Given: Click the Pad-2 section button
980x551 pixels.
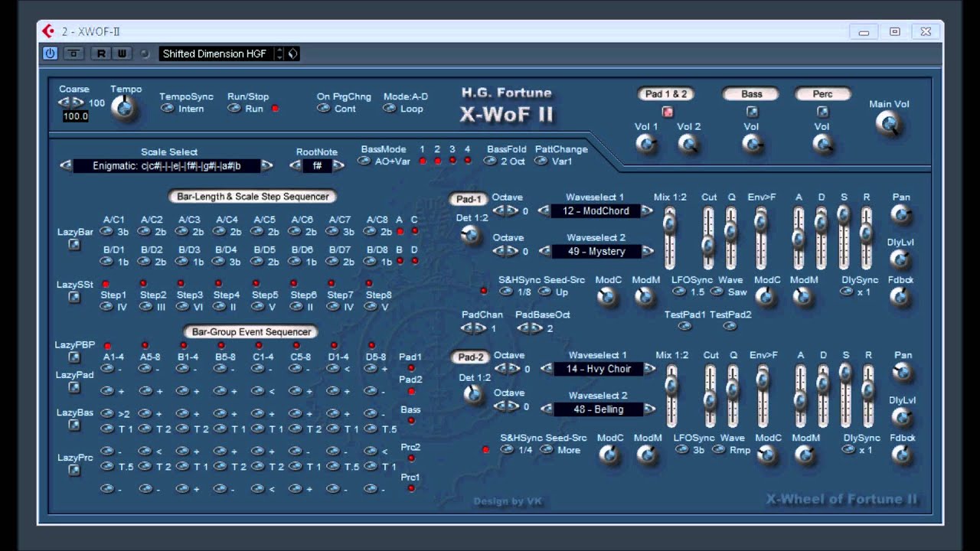Looking at the screenshot, I should [x=471, y=357].
